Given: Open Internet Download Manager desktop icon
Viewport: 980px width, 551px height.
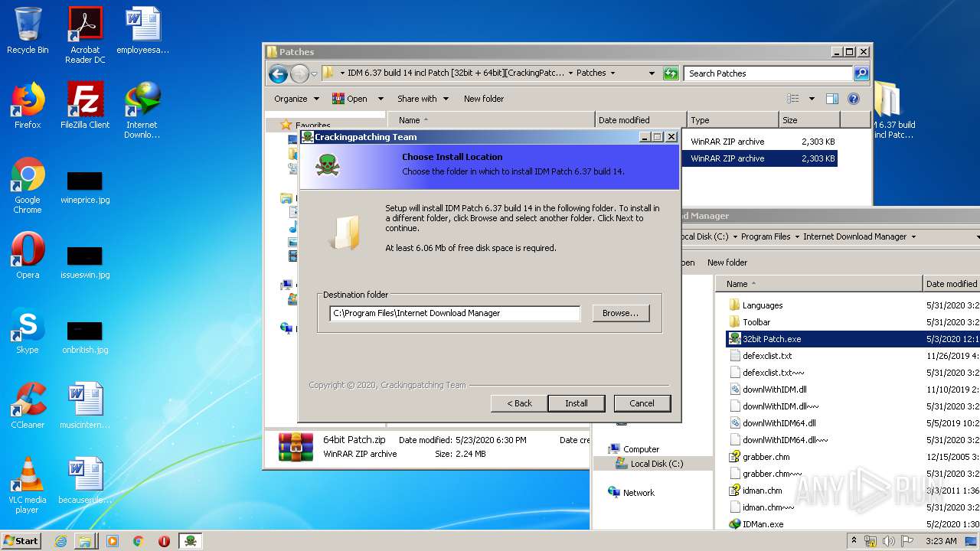Looking at the screenshot, I should click(142, 110).
